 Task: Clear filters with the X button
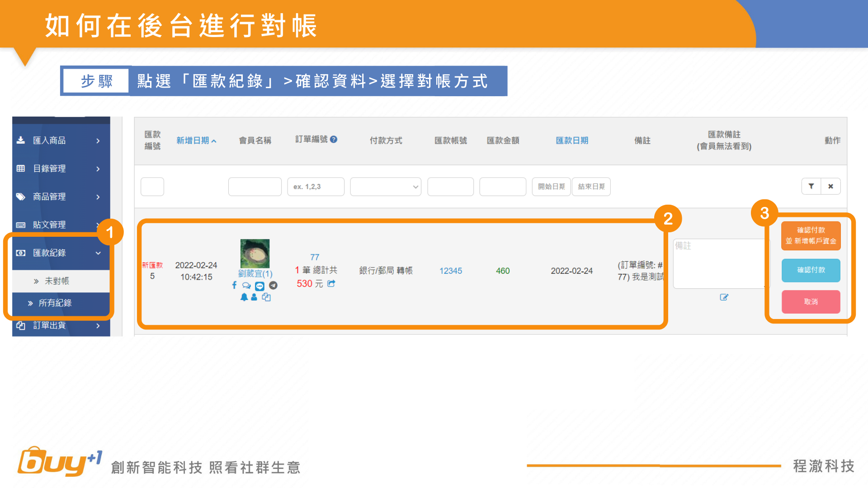(830, 186)
